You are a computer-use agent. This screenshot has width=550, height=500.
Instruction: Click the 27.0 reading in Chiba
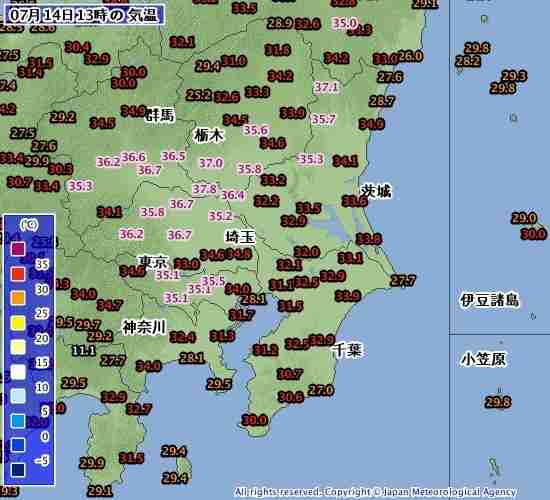(x=321, y=390)
